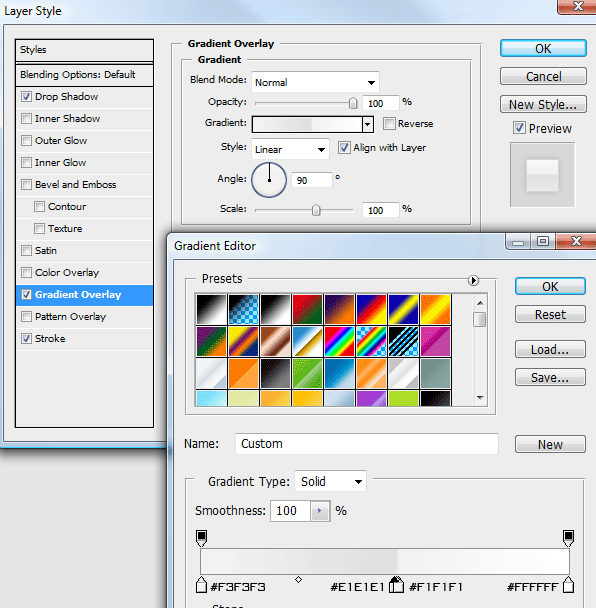
Task: Toggle Align with Layer checkbox
Action: pyautogui.click(x=344, y=148)
